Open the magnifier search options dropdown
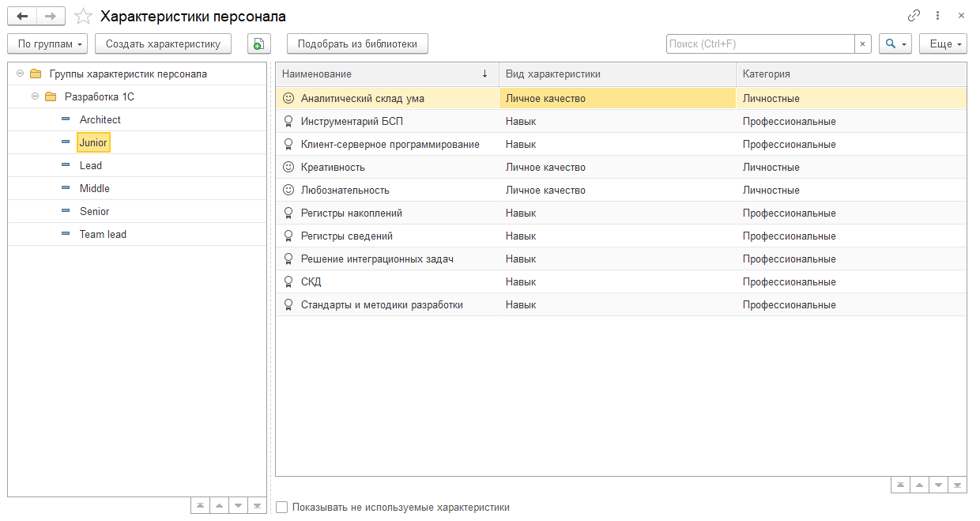Image resolution: width=980 pixels, height=521 pixels. coord(895,44)
